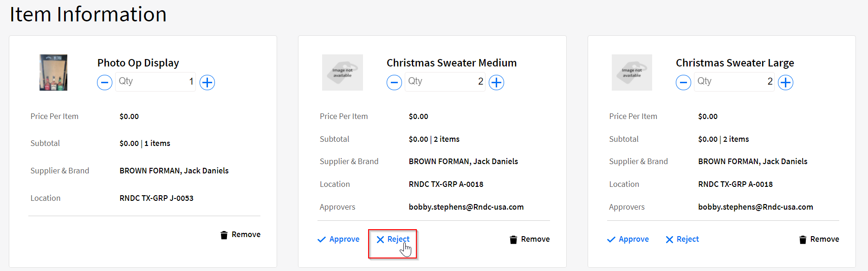Image resolution: width=868 pixels, height=271 pixels.
Task: Click the Qty input field for Photo Op Display
Action: (x=155, y=81)
